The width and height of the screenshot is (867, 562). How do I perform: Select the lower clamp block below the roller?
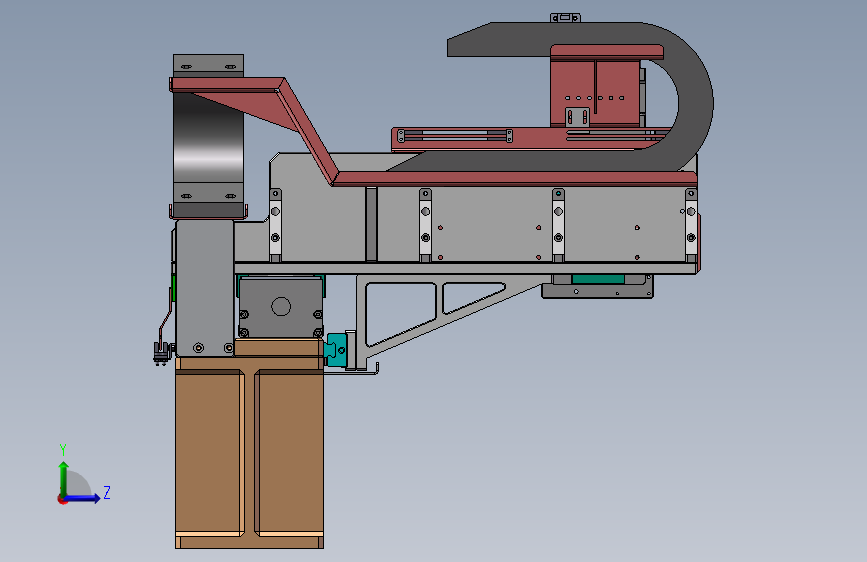pyautogui.click(x=208, y=194)
